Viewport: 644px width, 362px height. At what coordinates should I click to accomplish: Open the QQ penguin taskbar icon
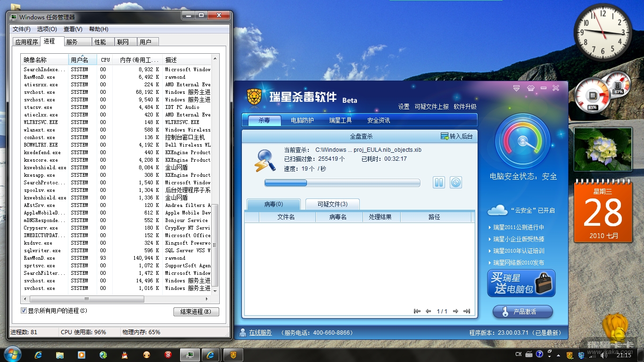[x=125, y=354]
